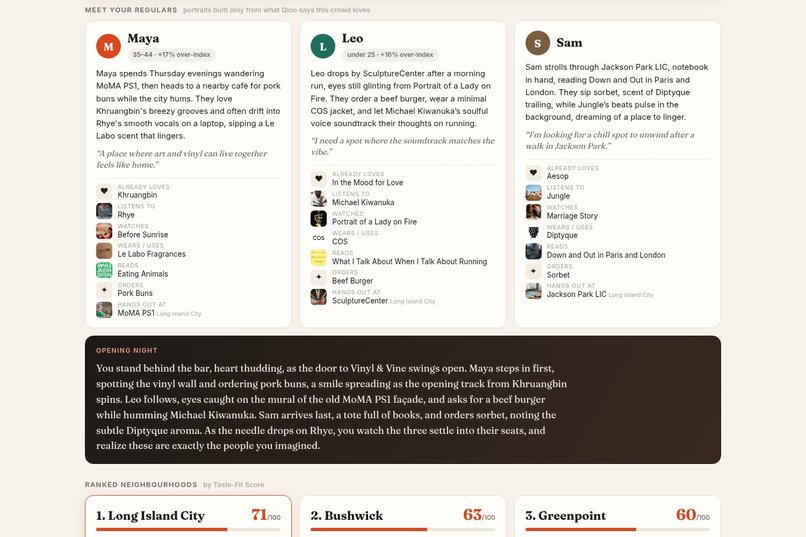Click the Sorbet entry

pyautogui.click(x=558, y=274)
